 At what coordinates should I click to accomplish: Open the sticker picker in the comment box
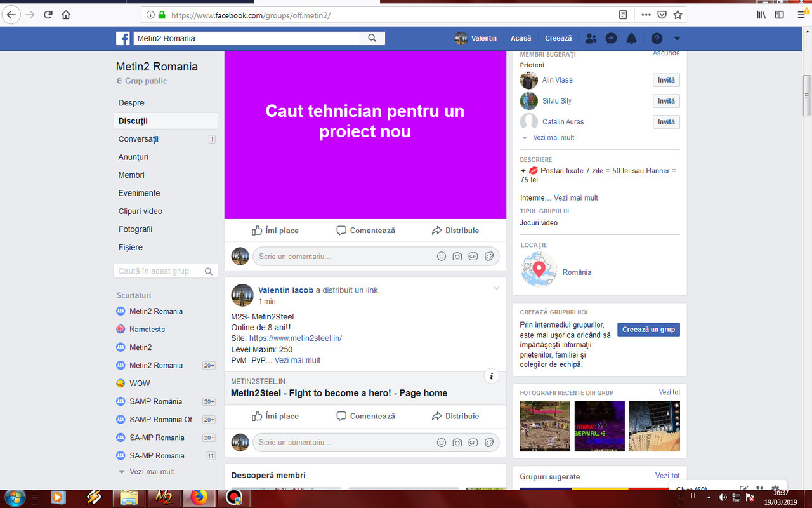489,256
